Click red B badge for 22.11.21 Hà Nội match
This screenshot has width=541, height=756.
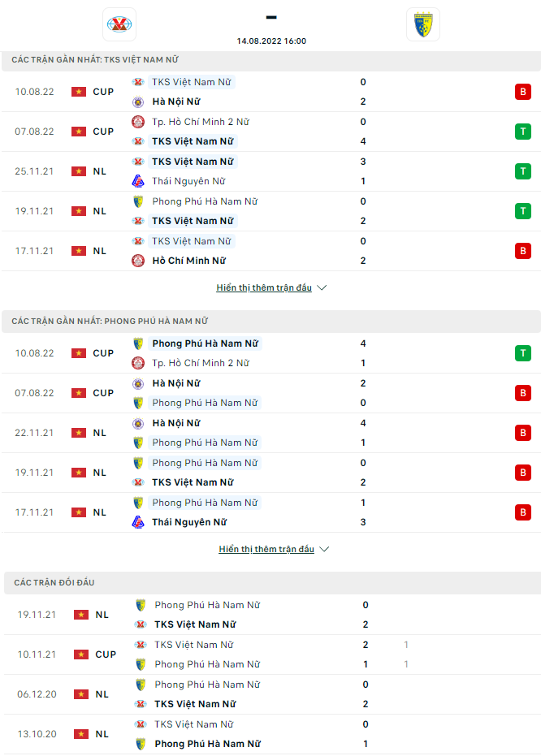(523, 433)
